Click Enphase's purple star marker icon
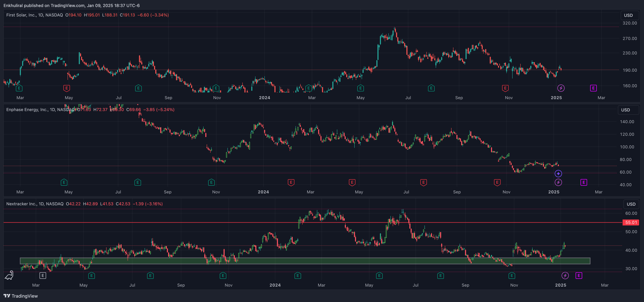The image size is (644, 302). tap(558, 173)
